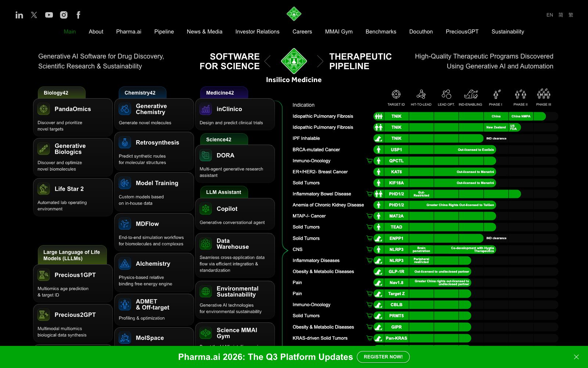This screenshot has width=588, height=368.
Task: Click the KIF18A target label
Action: [397, 183]
